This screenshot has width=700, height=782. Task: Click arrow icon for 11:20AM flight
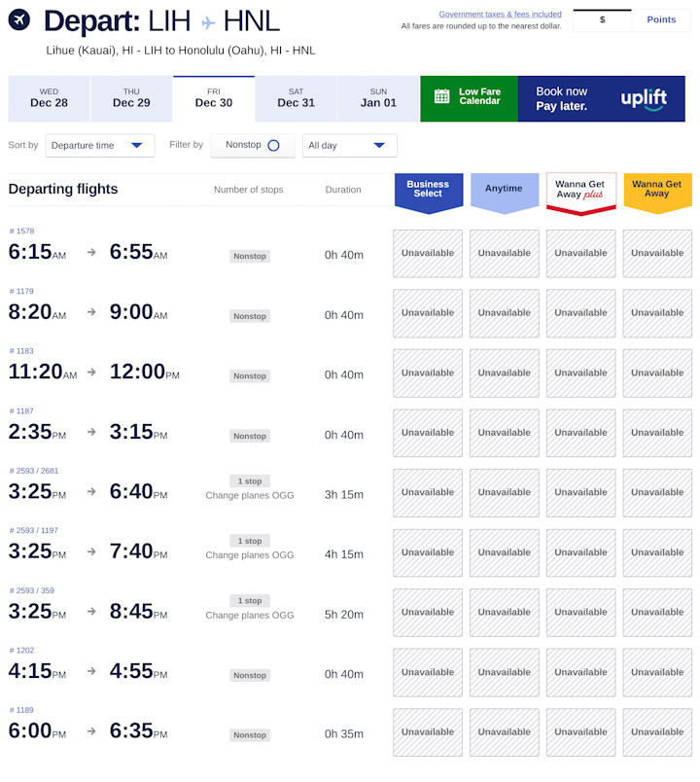coord(91,373)
